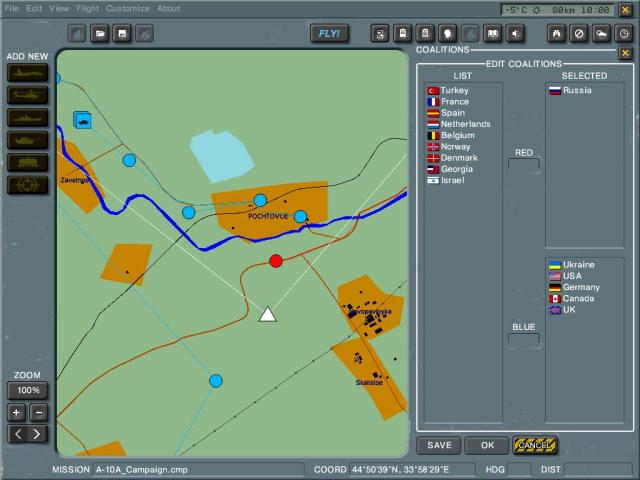Close the Coalitions panel with yellow X
This screenshot has height=480, width=640.
[x=625, y=53]
